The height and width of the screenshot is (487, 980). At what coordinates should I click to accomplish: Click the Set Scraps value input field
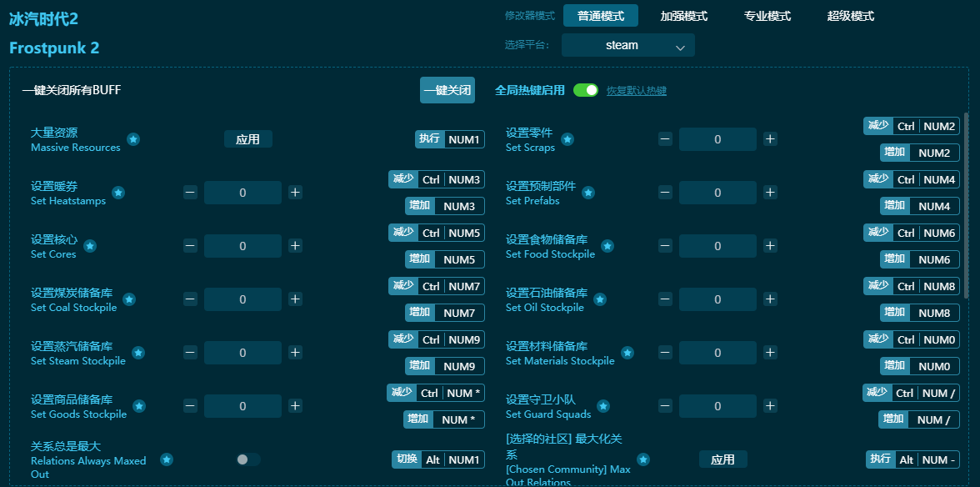click(717, 138)
